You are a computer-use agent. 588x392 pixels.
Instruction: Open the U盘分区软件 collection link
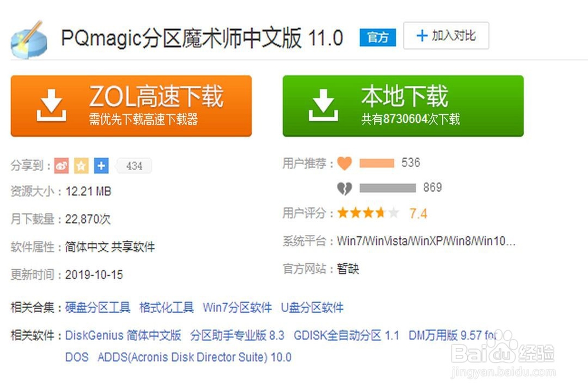pos(312,308)
